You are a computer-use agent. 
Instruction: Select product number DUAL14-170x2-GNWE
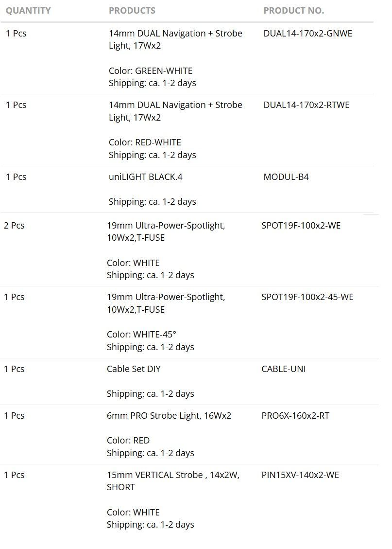[x=307, y=34]
